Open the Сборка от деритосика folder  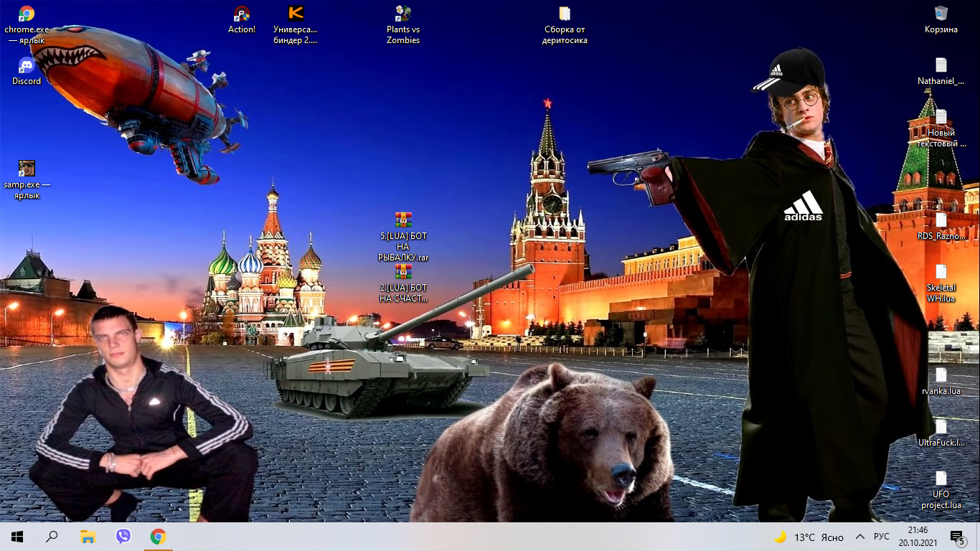pyautogui.click(x=565, y=14)
